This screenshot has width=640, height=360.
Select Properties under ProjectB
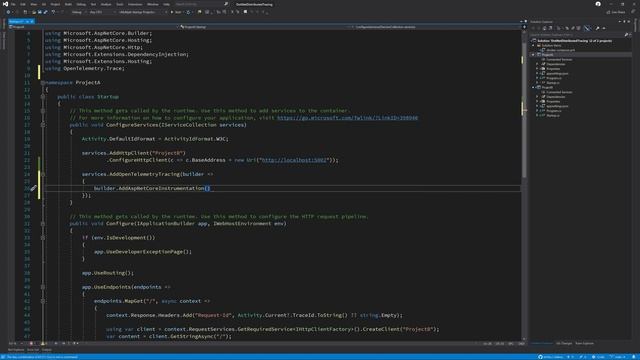click(553, 101)
